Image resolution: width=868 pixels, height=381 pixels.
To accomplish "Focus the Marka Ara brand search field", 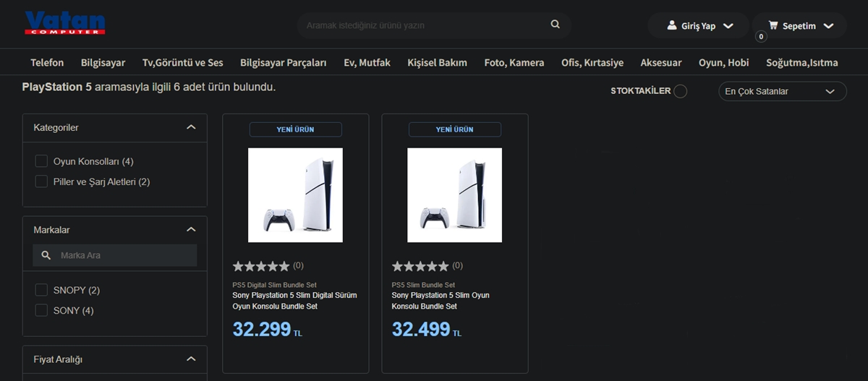I will tap(114, 255).
